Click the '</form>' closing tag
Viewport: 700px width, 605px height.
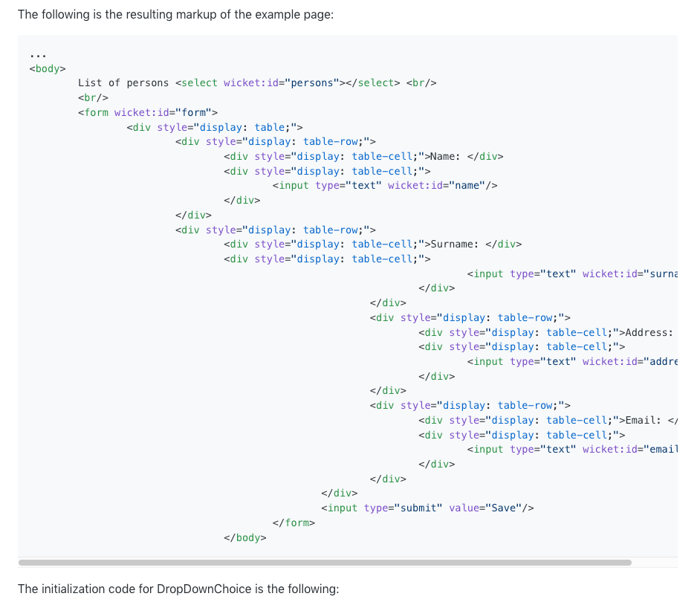294,522
